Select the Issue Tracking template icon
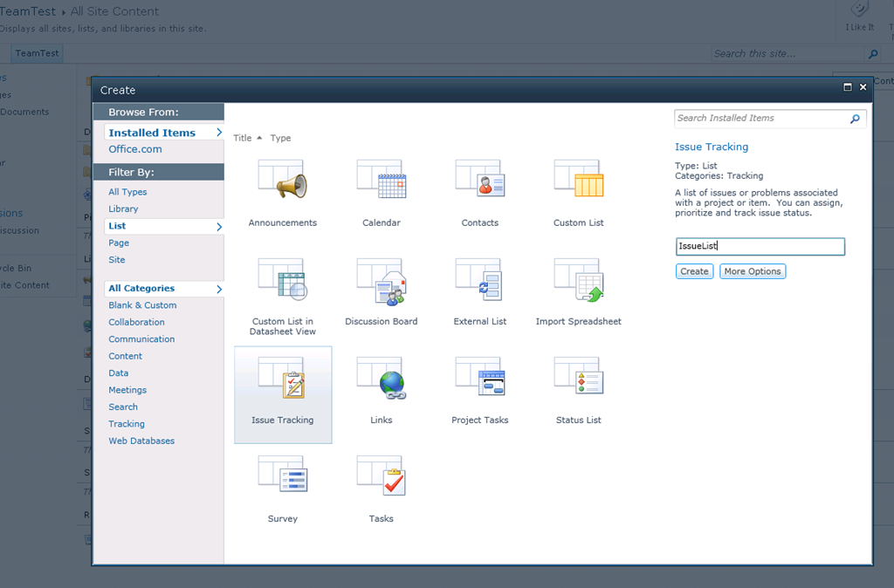 (x=282, y=377)
